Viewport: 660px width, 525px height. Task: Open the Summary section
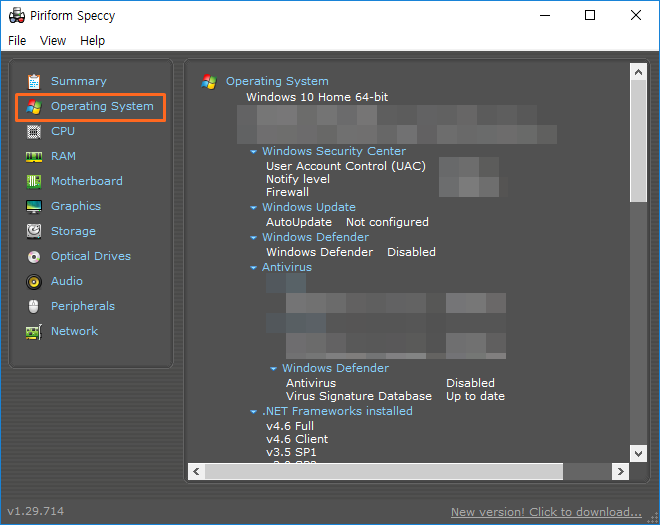coord(79,81)
